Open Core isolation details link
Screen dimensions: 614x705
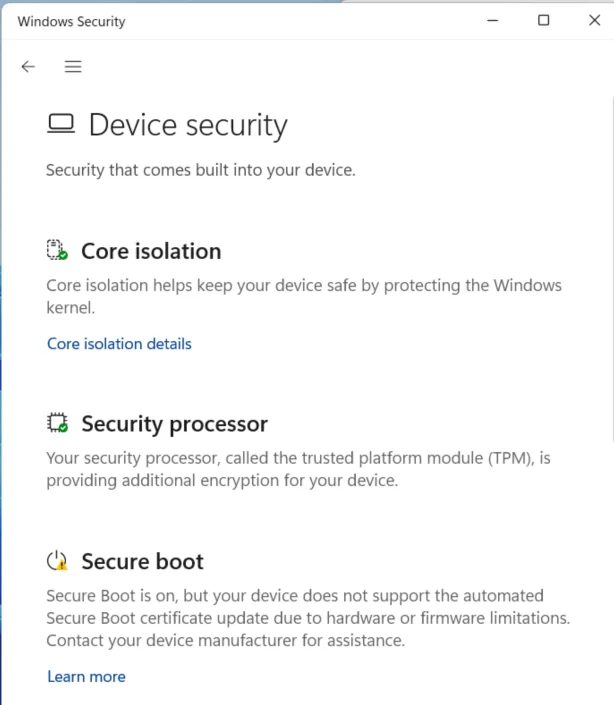(x=119, y=344)
